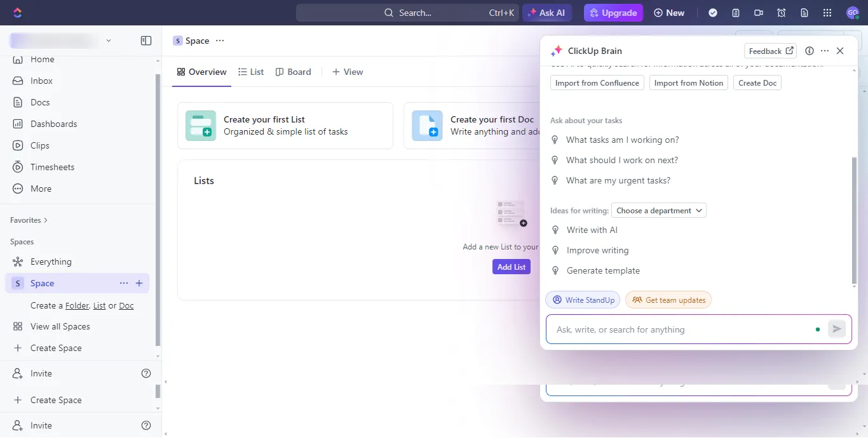The width and height of the screenshot is (868, 438).
Task: Click the ClickUp Brain panel vertical scrollbar
Action: coord(854,220)
